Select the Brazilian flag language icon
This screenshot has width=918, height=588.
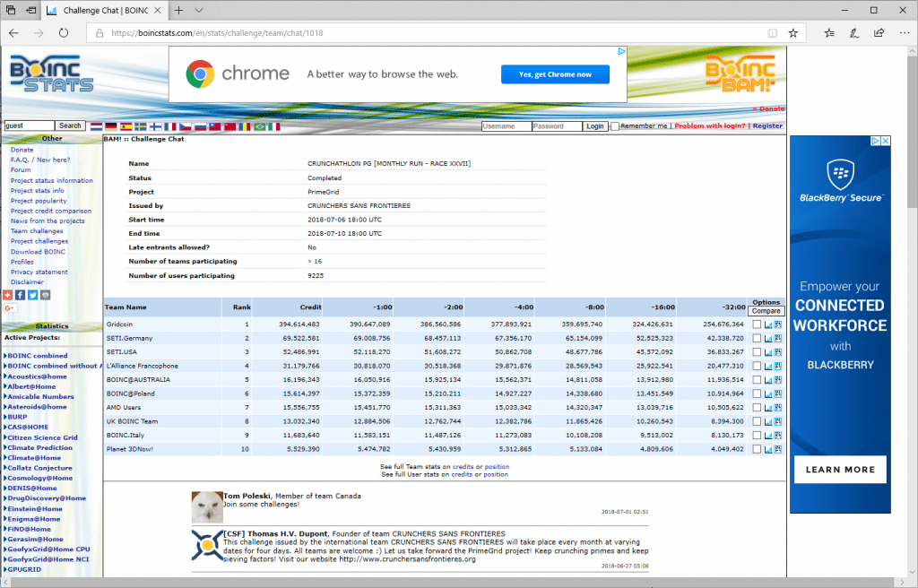259,125
